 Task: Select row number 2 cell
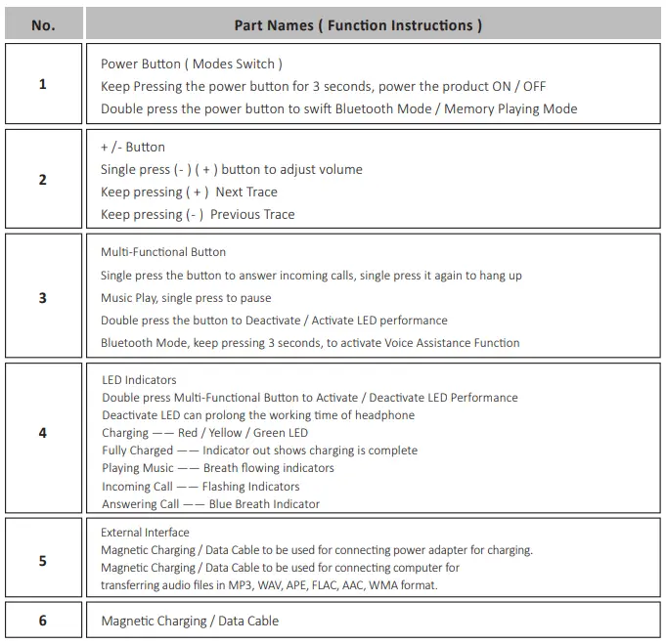pyautogui.click(x=43, y=180)
